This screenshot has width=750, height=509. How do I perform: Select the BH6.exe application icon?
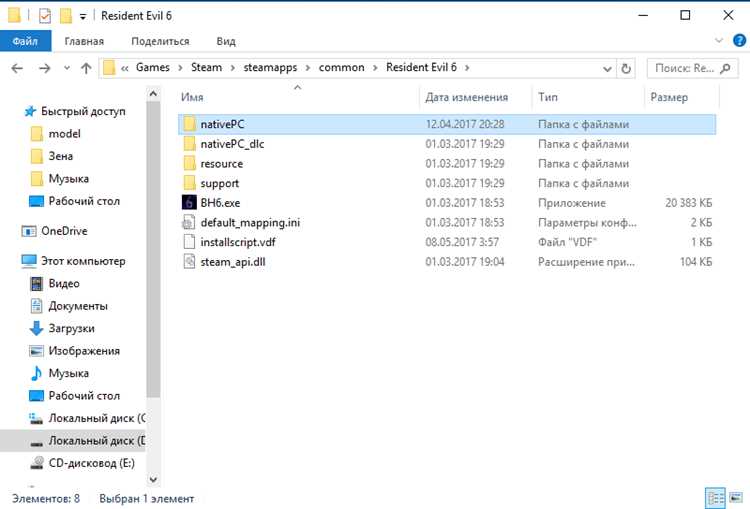(x=189, y=202)
